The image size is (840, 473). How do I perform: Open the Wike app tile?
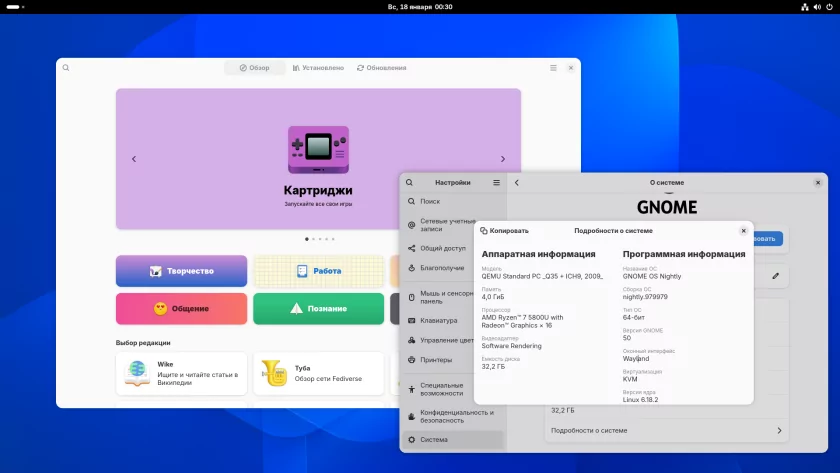click(181, 373)
